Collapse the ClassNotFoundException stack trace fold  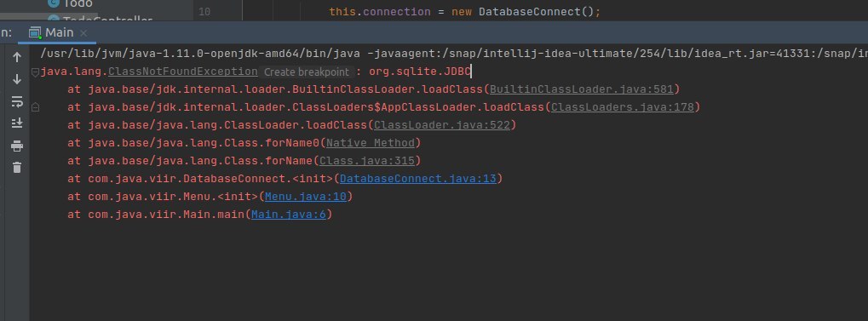(x=36, y=72)
